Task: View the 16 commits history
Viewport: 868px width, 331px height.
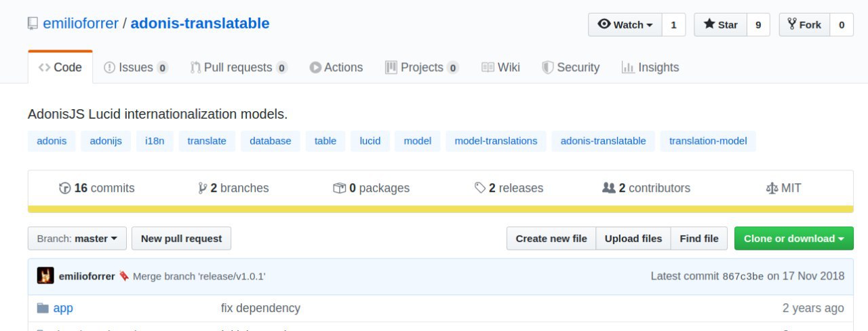Action: pos(97,188)
